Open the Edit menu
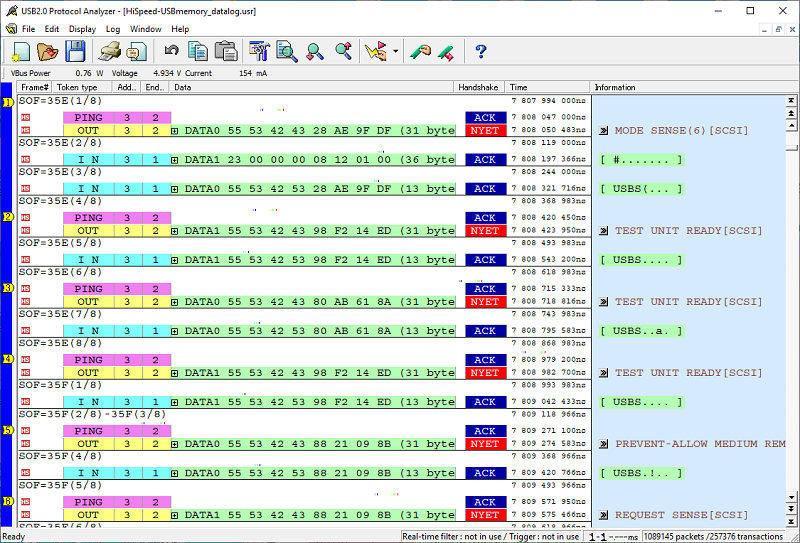 [52, 29]
